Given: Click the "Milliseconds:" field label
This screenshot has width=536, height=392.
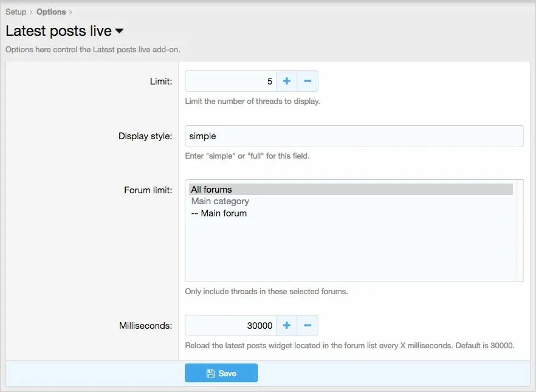Looking at the screenshot, I should 145,326.
